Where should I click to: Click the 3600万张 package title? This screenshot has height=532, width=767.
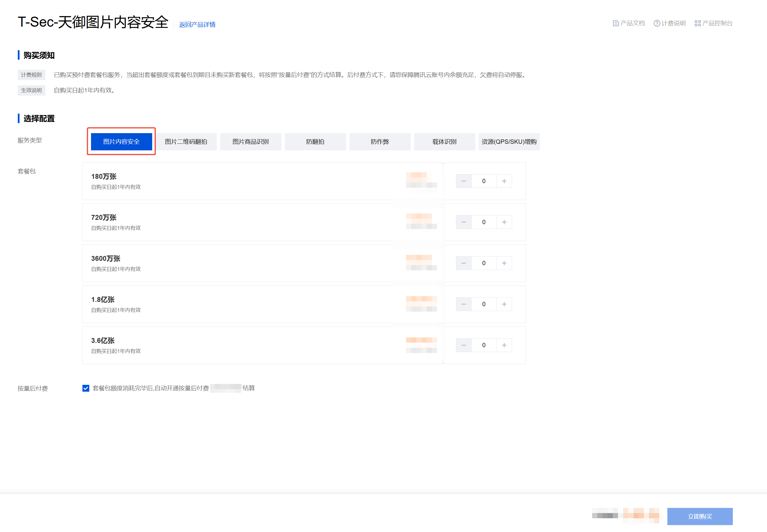pos(106,258)
